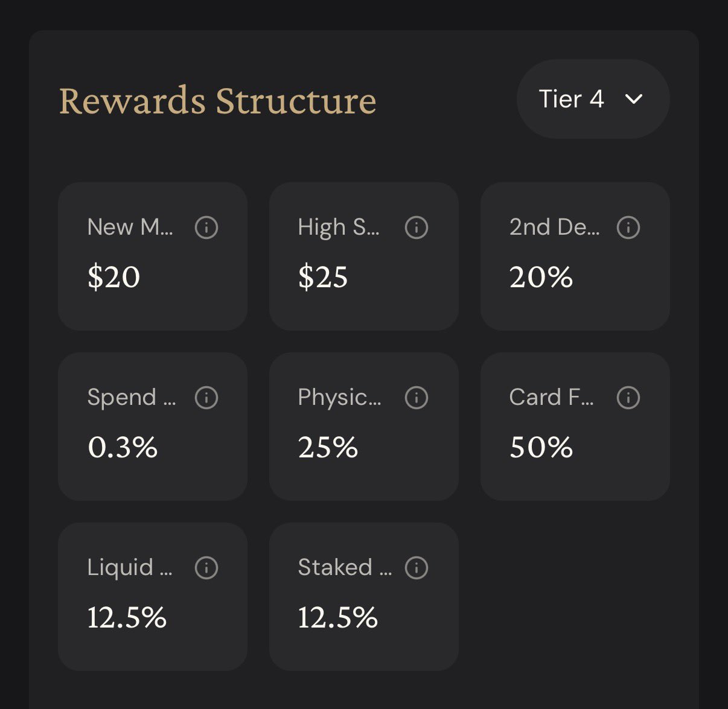This screenshot has height=709, width=728.
Task: Open info icon on Liquid ... card
Action: click(x=206, y=568)
